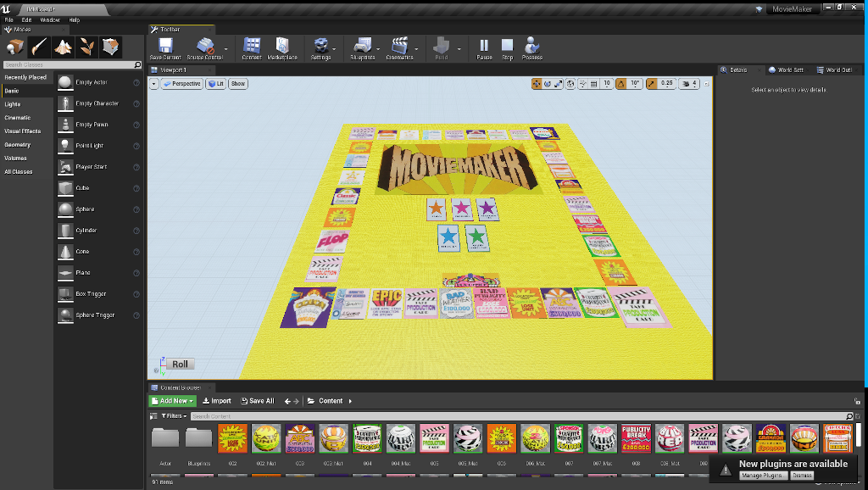
Task: Click the sources panel toggle icon beside Filters
Action: tap(153, 415)
